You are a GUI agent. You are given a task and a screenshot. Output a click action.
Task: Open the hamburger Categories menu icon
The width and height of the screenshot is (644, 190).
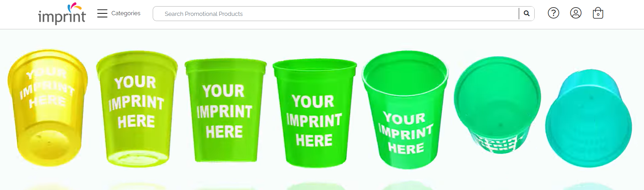[x=102, y=13]
